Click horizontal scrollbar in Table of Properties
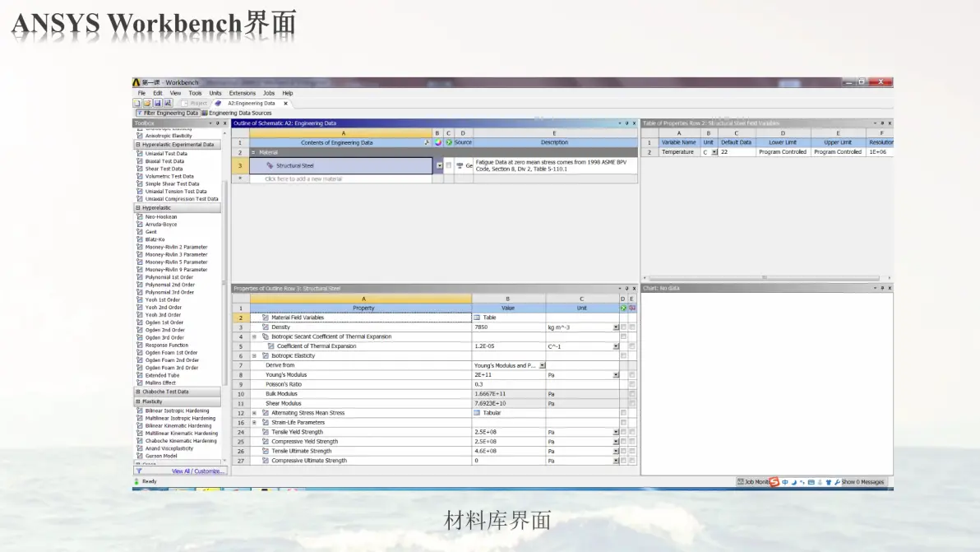Screen dimensions: 980x552 pyautogui.click(x=764, y=277)
